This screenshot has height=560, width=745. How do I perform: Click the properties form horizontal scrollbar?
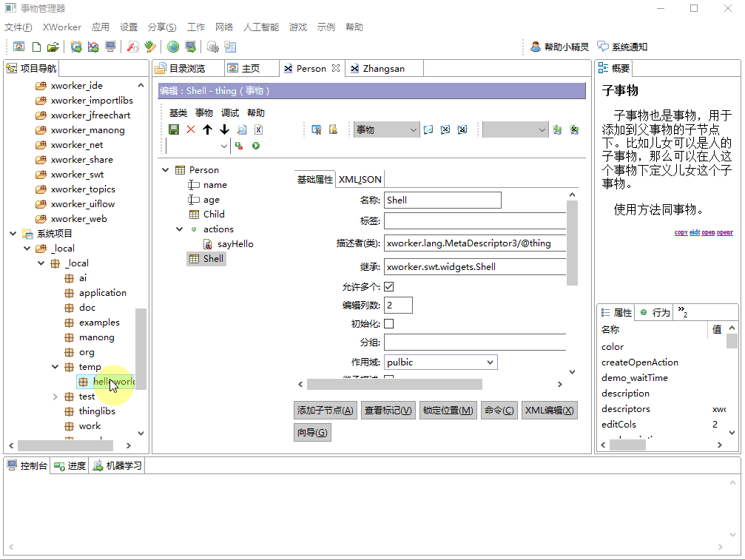[x=394, y=384]
